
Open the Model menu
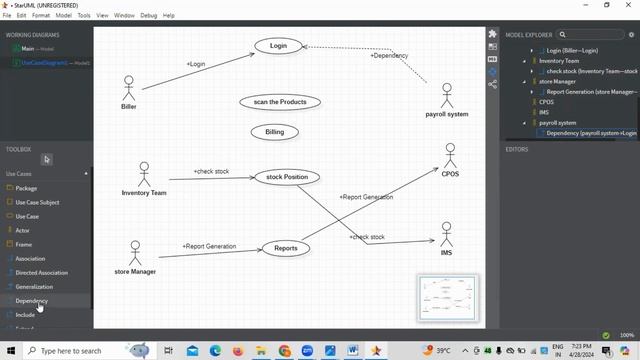click(x=64, y=16)
